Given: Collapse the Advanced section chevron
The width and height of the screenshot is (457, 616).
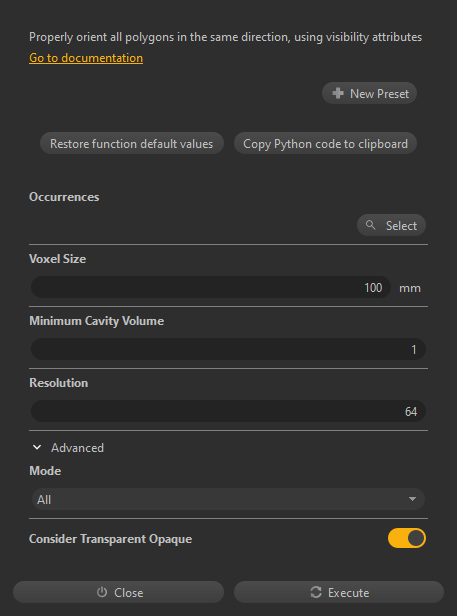Looking at the screenshot, I should click(37, 447).
